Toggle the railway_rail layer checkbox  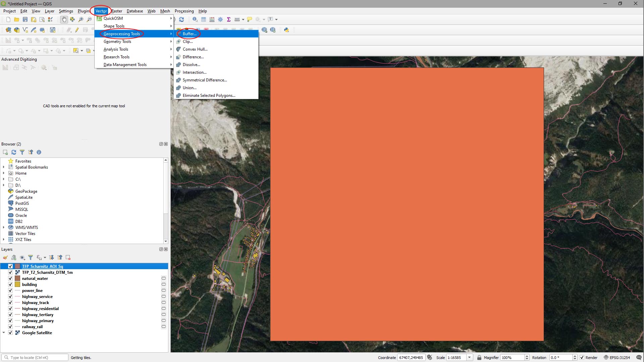tap(10, 326)
